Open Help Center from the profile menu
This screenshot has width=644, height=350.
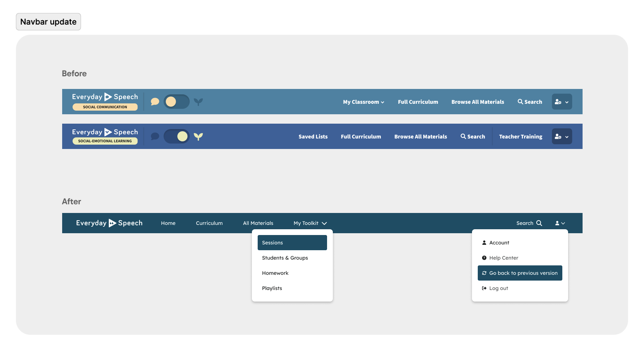520,258
